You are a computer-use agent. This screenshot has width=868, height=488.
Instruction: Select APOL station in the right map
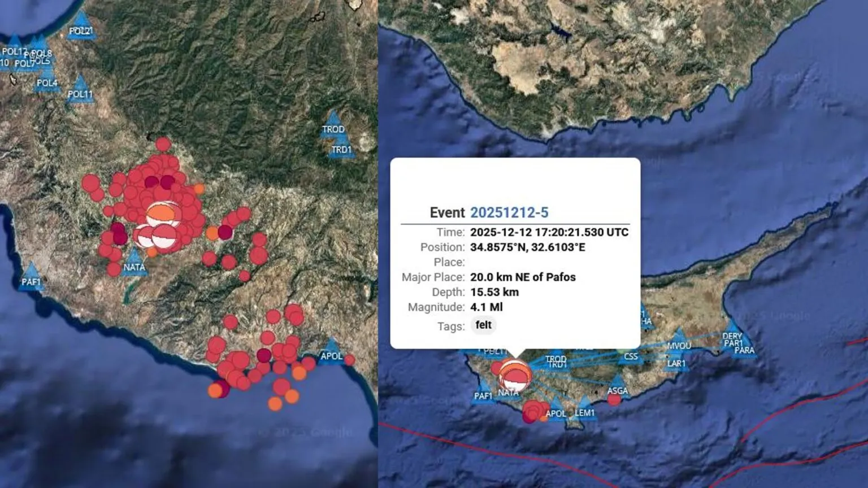pos(555,412)
